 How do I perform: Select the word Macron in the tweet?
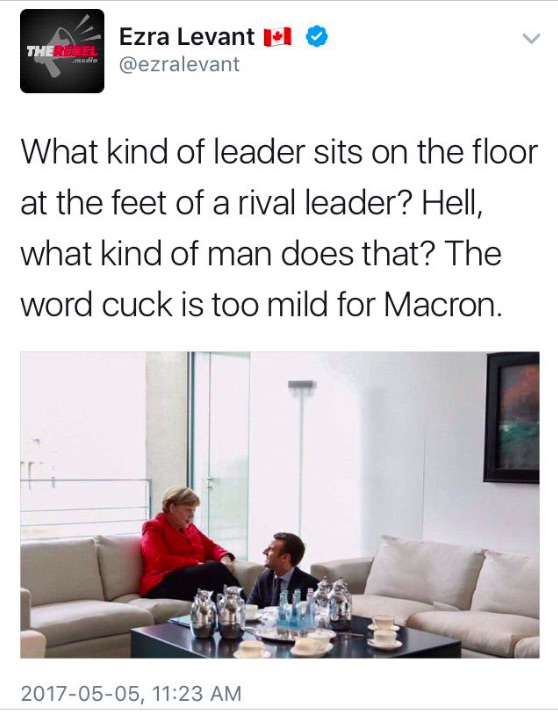[x=443, y=304]
